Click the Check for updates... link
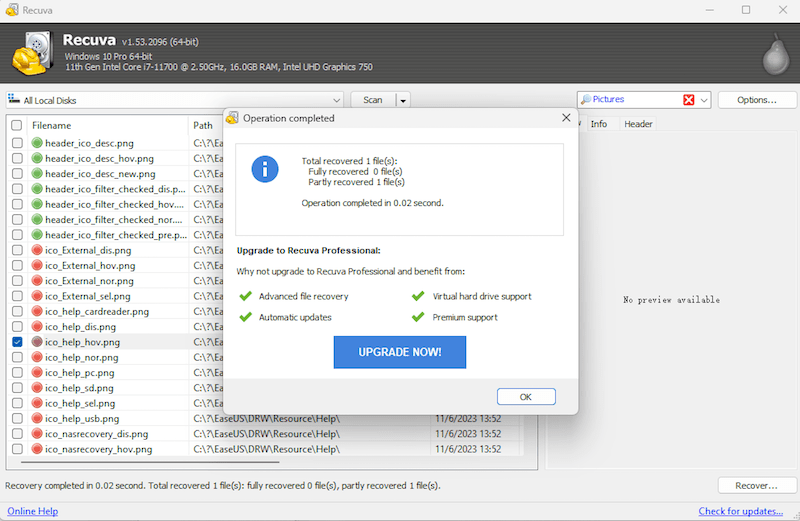Viewport: 800px width, 521px height. point(740,511)
